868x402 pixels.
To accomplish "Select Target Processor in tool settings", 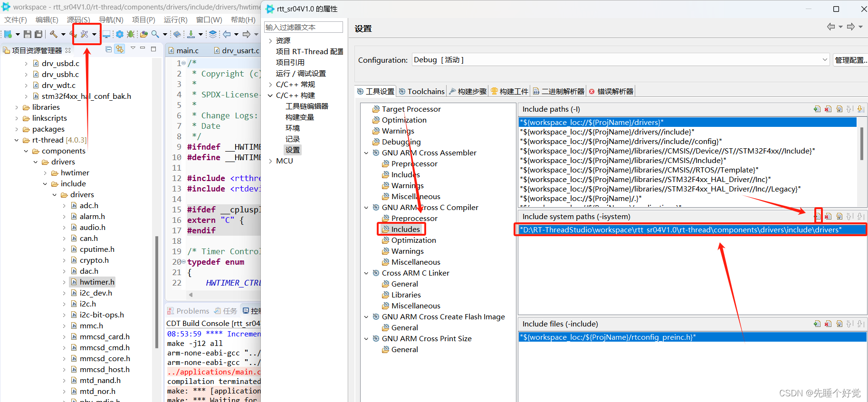I will coord(411,109).
